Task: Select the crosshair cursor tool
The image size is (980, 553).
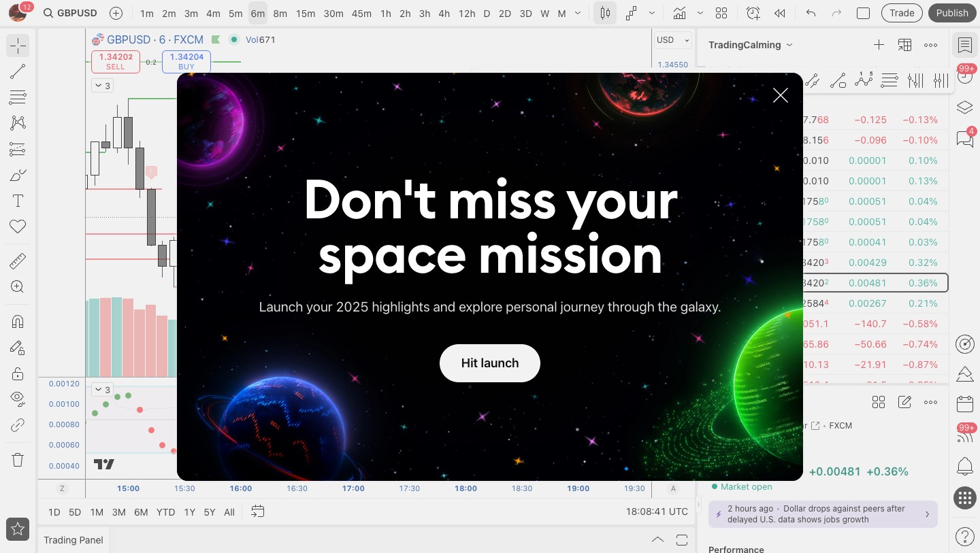Action: click(x=18, y=46)
